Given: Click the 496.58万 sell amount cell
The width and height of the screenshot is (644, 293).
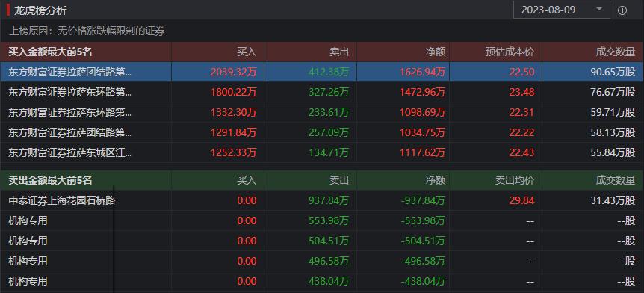Looking at the screenshot, I should (x=329, y=261).
